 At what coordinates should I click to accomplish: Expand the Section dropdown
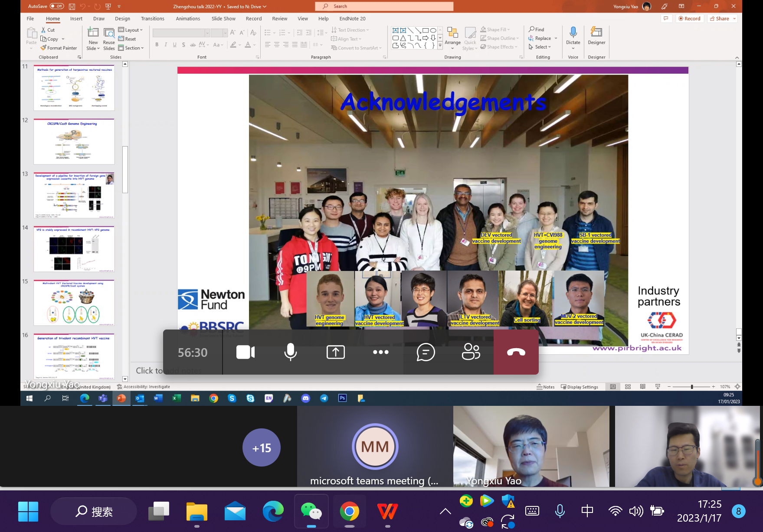131,48
